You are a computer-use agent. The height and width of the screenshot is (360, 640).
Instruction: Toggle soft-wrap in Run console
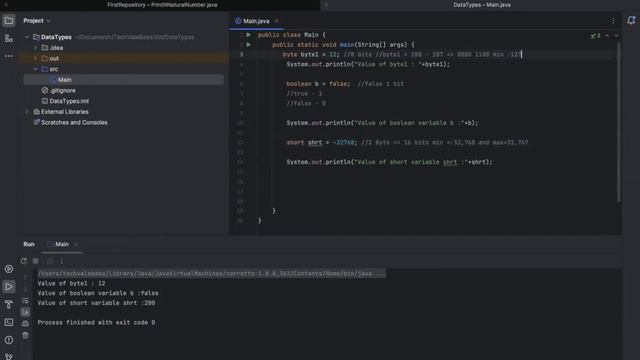(25, 301)
